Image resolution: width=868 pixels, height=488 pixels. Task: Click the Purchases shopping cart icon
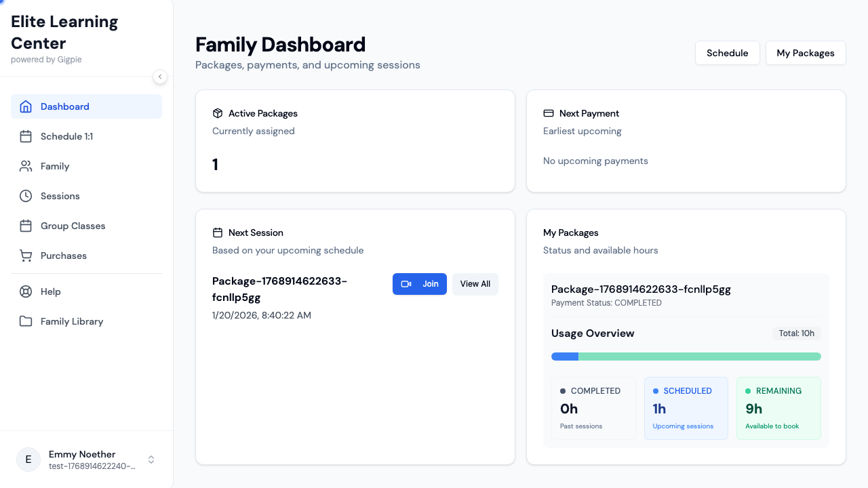pyautogui.click(x=26, y=256)
